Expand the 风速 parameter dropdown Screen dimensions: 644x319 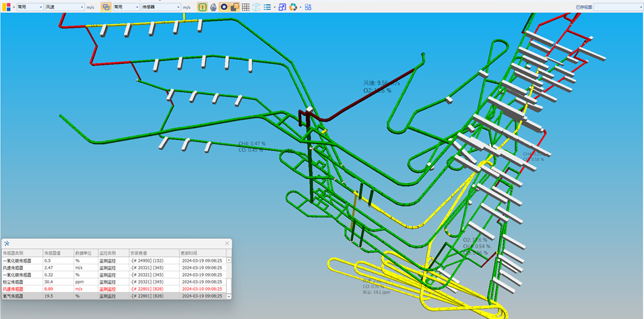(64, 7)
